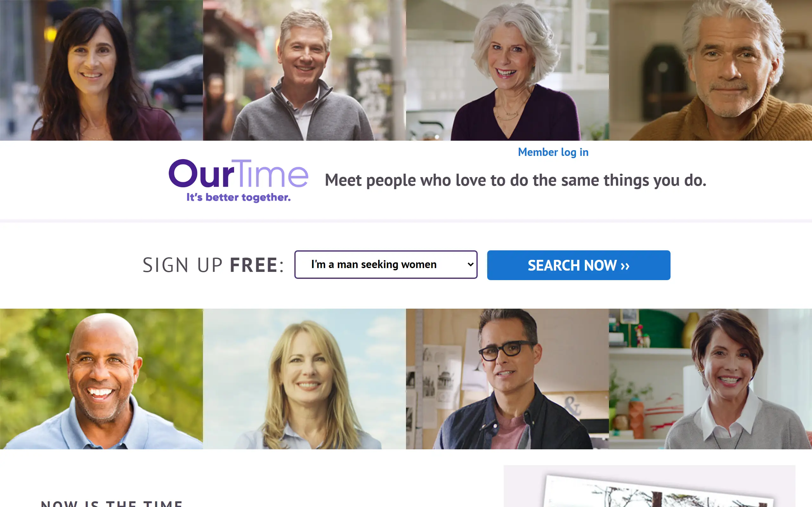Select photo of short-haired woman in gray sweater
The height and width of the screenshot is (507, 812).
coord(710,379)
